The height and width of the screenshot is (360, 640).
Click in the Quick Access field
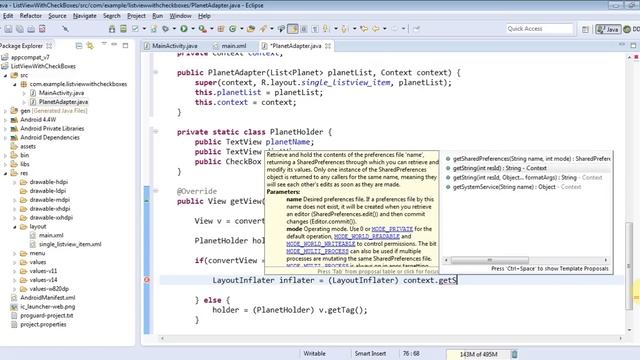(540, 29)
